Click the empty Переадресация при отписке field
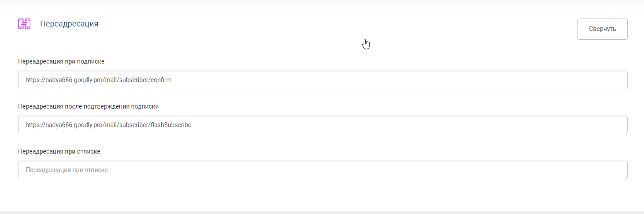This screenshot has width=644, height=214. (322, 170)
